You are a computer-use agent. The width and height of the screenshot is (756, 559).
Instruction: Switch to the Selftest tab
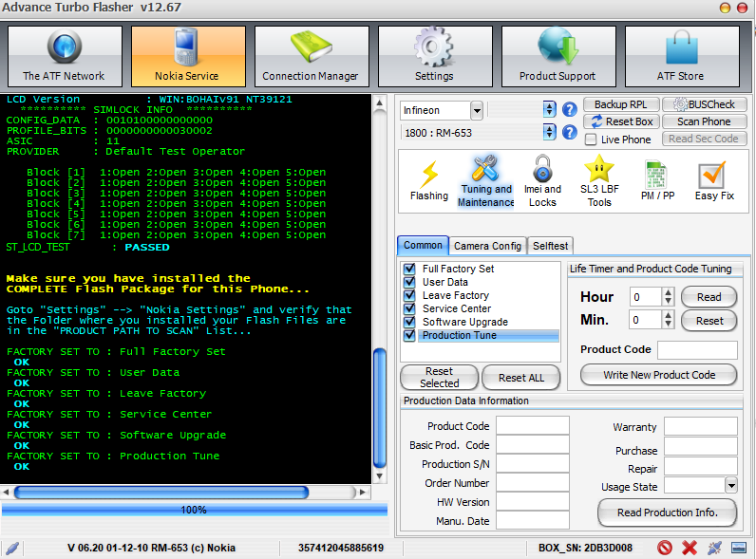point(550,246)
